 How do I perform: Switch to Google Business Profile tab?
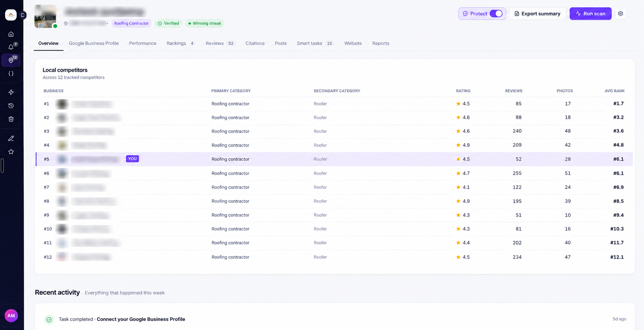[x=94, y=43]
